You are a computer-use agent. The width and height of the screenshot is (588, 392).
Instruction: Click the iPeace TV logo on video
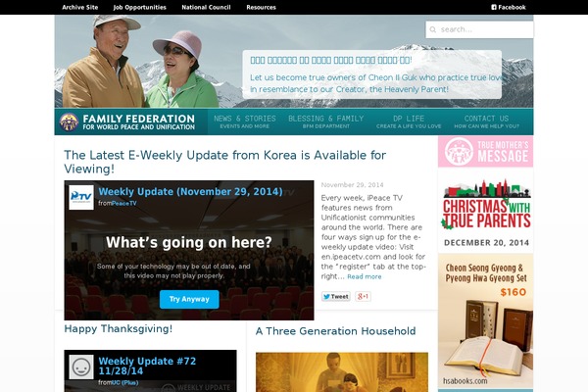pyautogui.click(x=81, y=197)
